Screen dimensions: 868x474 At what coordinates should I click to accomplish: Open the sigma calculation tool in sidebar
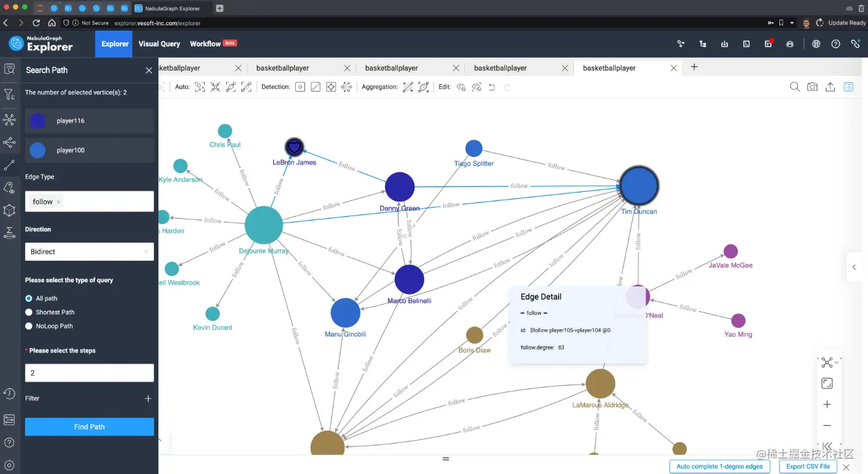pyautogui.click(x=9, y=232)
